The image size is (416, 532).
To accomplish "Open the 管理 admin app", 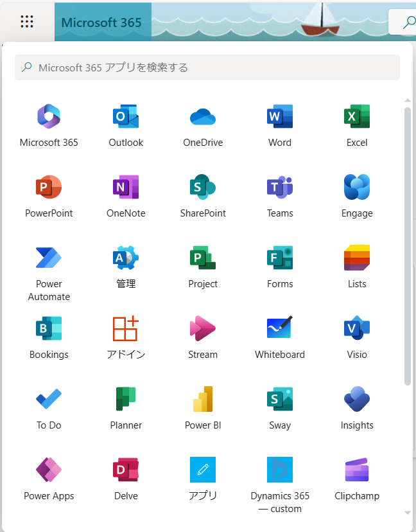I will [126, 258].
